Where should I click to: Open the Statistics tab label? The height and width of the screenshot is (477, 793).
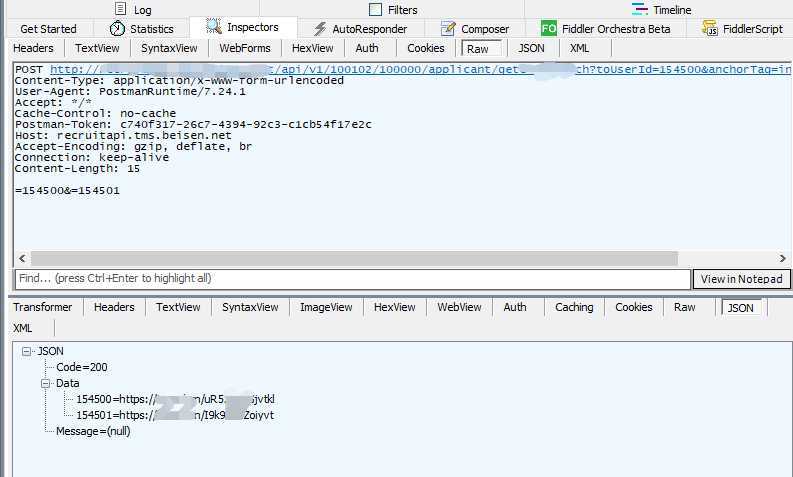click(152, 29)
